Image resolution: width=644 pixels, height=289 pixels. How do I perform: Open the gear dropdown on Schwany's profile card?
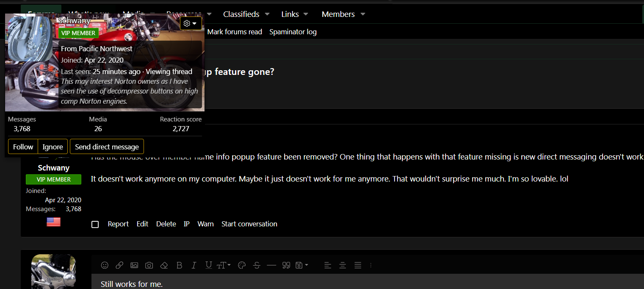click(x=191, y=23)
